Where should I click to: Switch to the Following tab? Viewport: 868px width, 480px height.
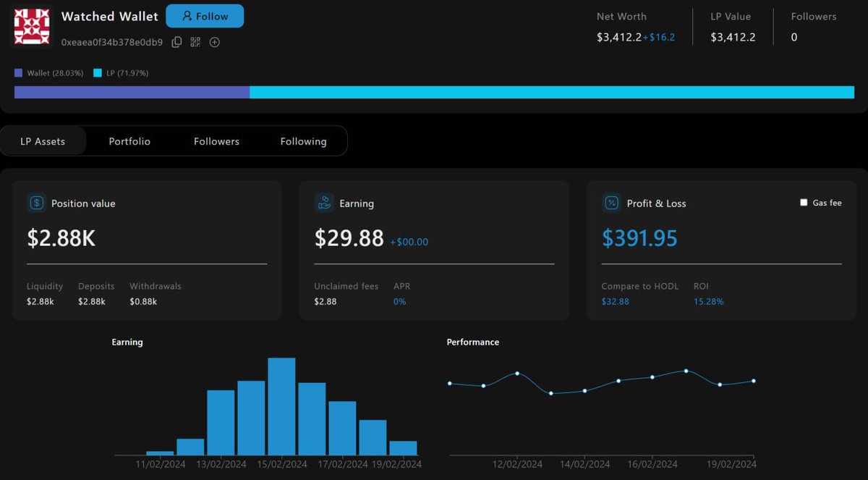[x=303, y=141]
